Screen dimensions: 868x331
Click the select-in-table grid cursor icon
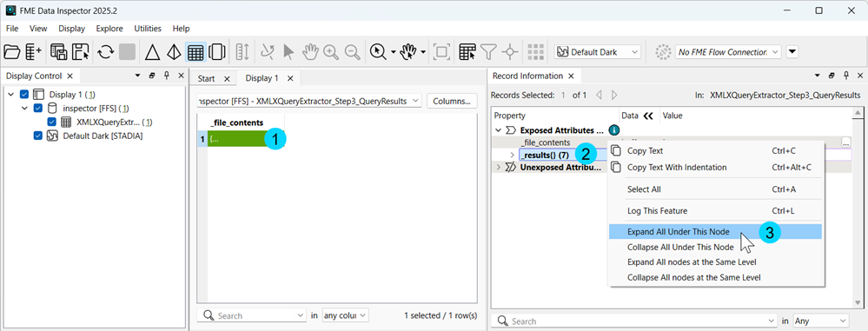467,52
